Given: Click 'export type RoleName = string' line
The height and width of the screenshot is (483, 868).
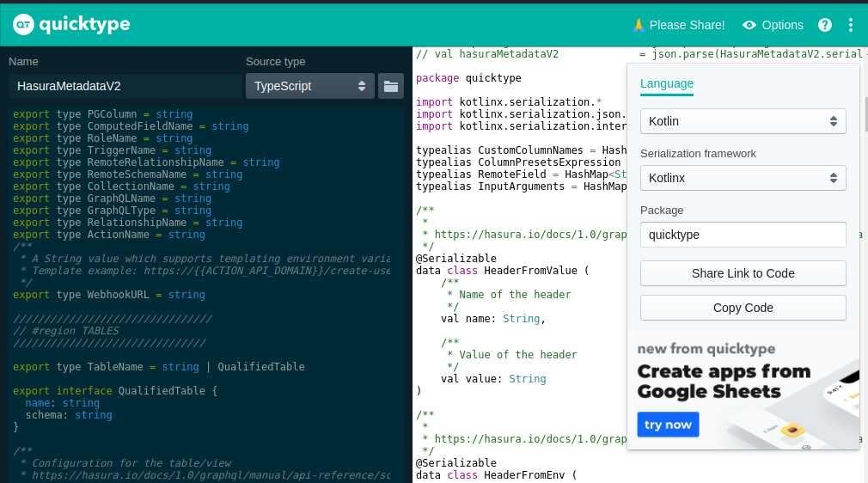Looking at the screenshot, I should click(x=103, y=138).
